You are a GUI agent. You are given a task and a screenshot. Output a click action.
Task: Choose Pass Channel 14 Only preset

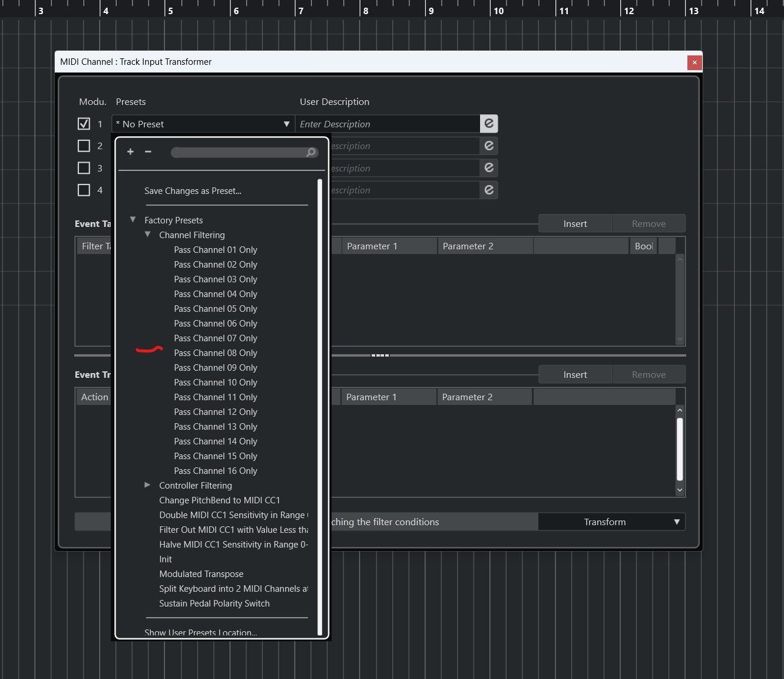(216, 441)
